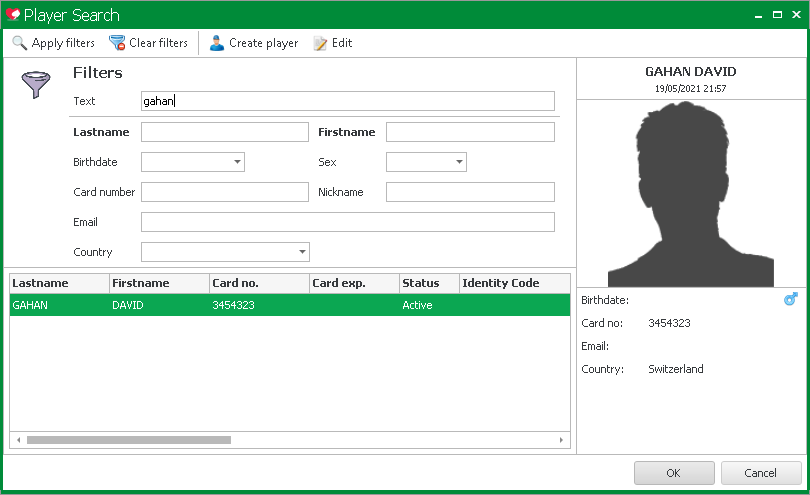
Task: Click the Cancel button
Action: [761, 473]
